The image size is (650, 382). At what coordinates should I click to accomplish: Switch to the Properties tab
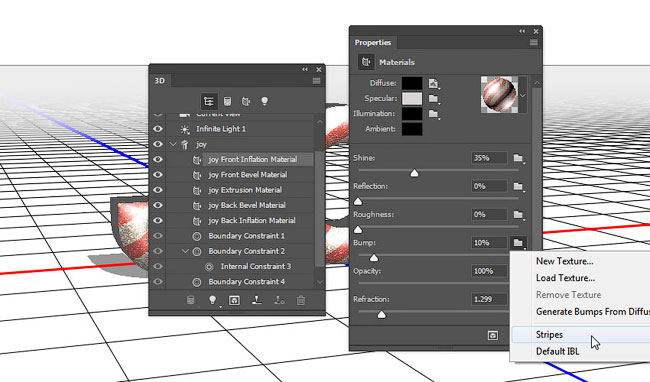[x=373, y=43]
